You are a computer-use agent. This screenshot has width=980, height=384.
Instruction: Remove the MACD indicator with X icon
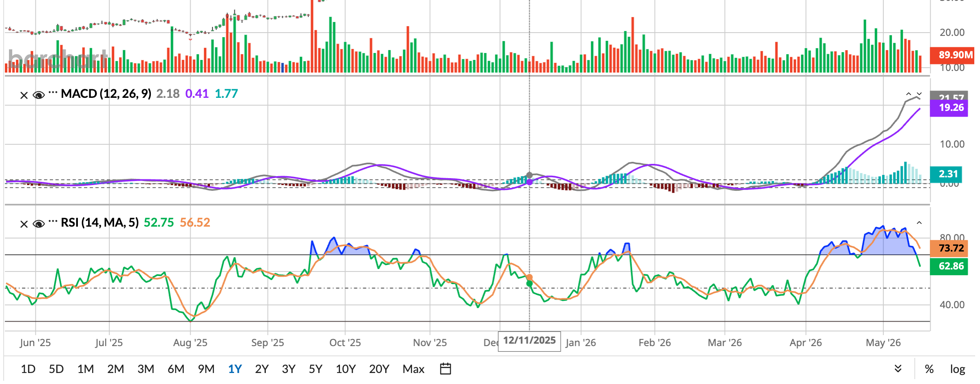[24, 95]
